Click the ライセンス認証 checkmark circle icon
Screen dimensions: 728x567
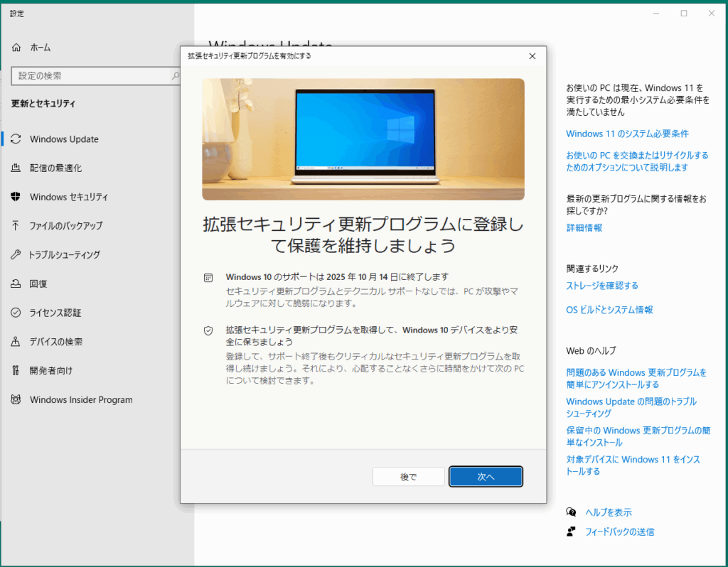pyautogui.click(x=16, y=312)
